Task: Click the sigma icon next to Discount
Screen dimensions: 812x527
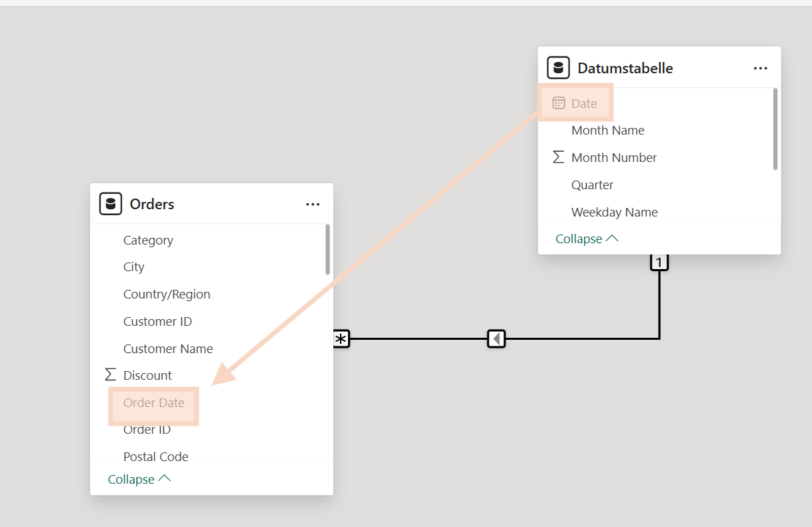Action: coord(111,375)
